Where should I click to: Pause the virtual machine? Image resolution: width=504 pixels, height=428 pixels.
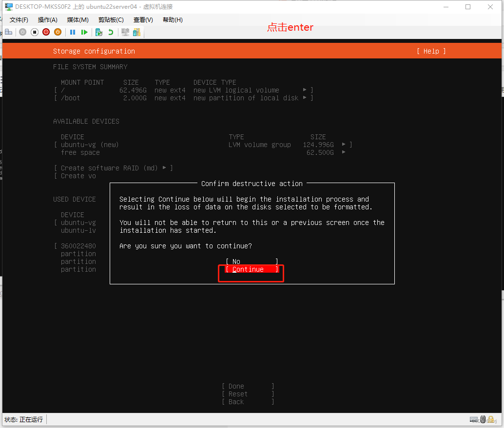tap(72, 32)
